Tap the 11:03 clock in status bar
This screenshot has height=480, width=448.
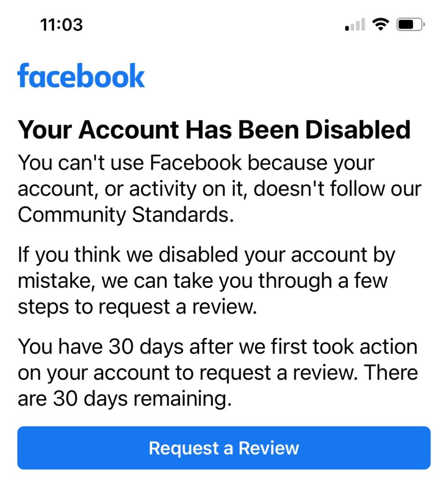61,25
